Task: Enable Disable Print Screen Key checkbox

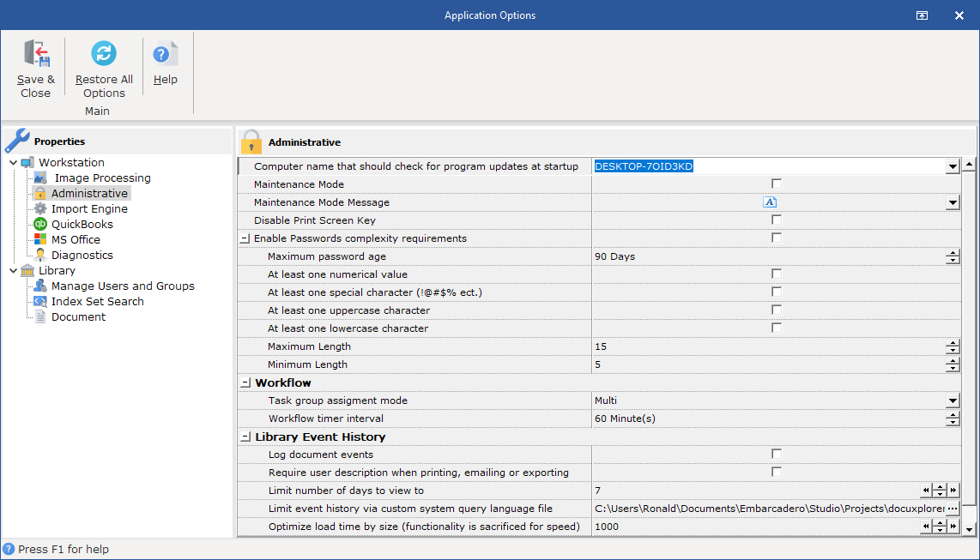Action: pos(777,220)
